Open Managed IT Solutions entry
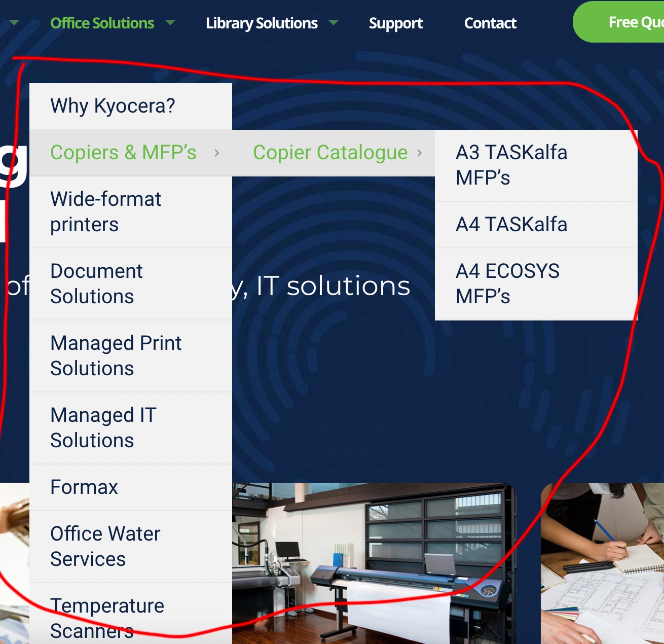Image resolution: width=664 pixels, height=644 pixels. (131, 428)
